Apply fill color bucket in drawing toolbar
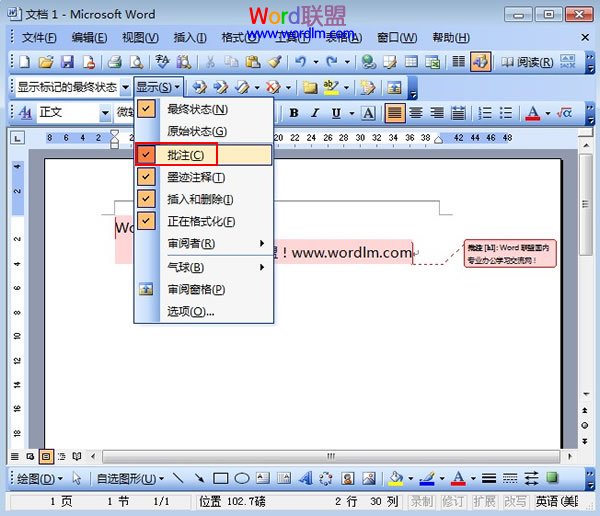This screenshot has height=516, width=600. coord(396,478)
